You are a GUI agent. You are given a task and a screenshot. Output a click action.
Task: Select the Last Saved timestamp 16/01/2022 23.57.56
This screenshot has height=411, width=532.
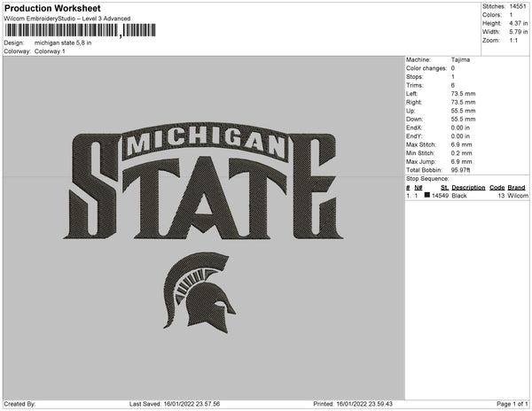[192, 404]
